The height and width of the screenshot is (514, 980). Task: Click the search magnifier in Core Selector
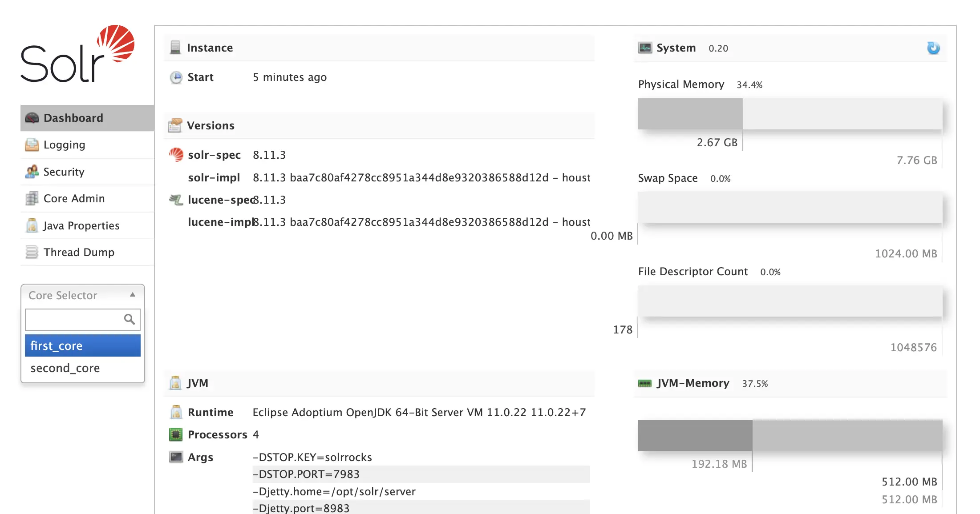(x=130, y=319)
